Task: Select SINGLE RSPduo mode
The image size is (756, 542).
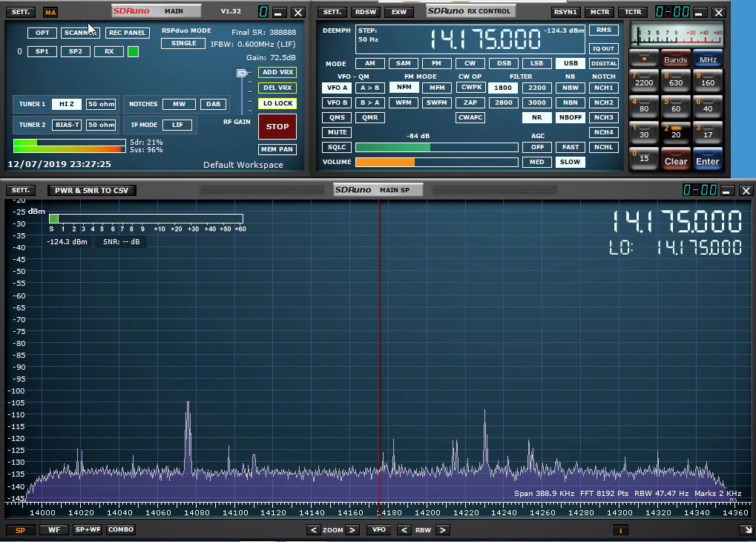Action: coord(184,44)
